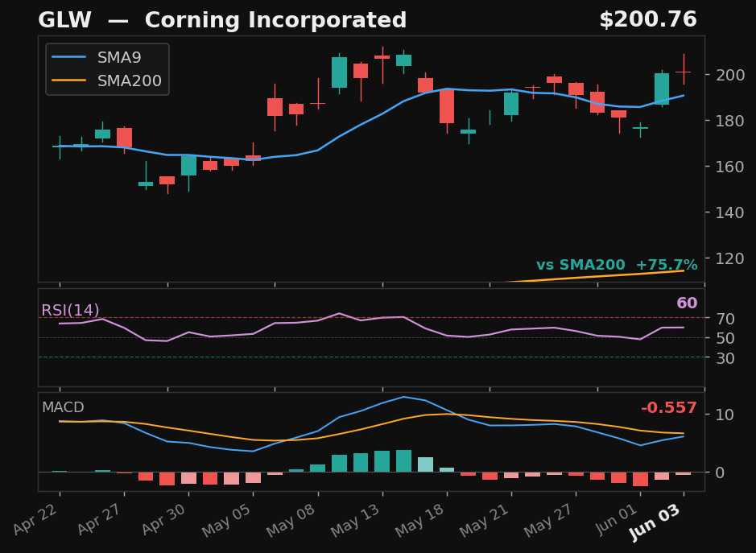Screen dimensions: 756x553
Task: Click the MACD panel label
Action: pyautogui.click(x=63, y=407)
